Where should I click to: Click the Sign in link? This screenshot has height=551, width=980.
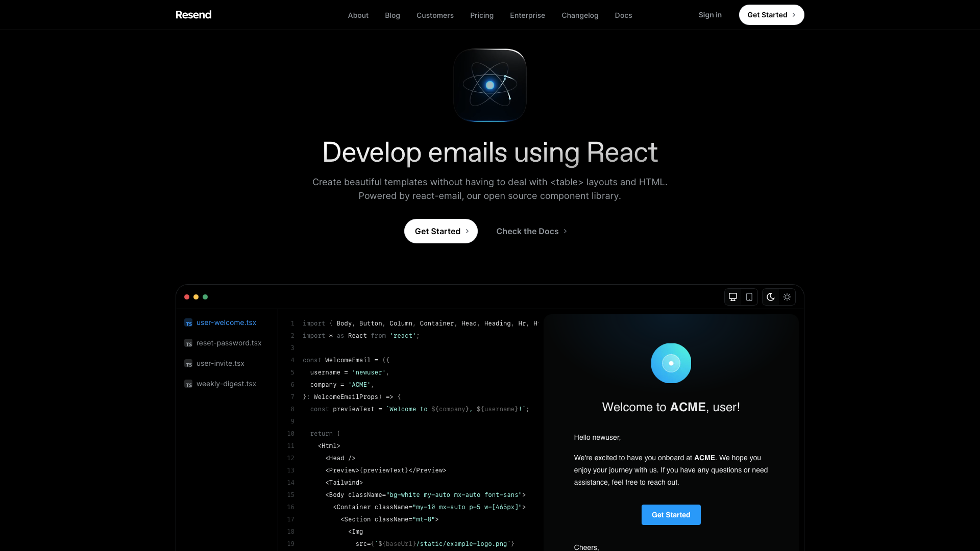710,15
